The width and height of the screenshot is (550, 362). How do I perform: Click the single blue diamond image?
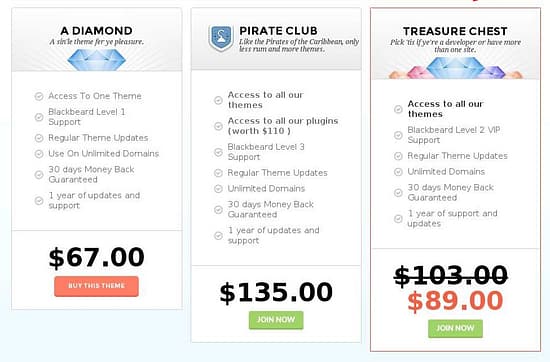[96, 60]
